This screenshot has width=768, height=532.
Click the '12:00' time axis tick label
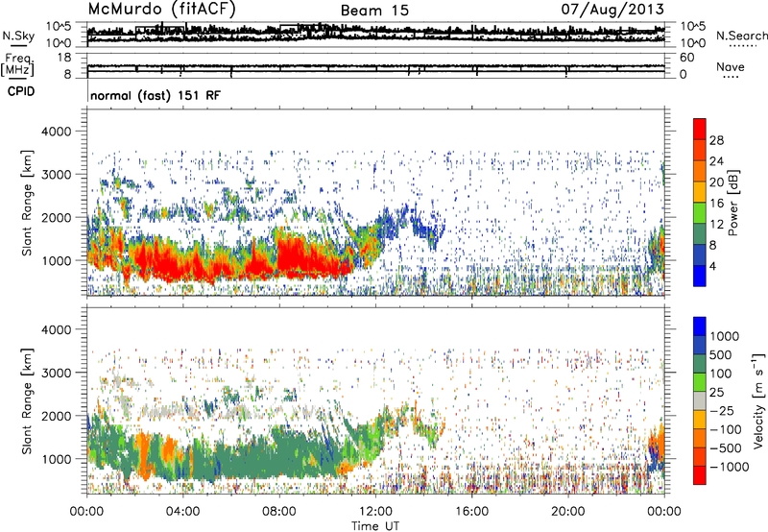[x=375, y=512]
